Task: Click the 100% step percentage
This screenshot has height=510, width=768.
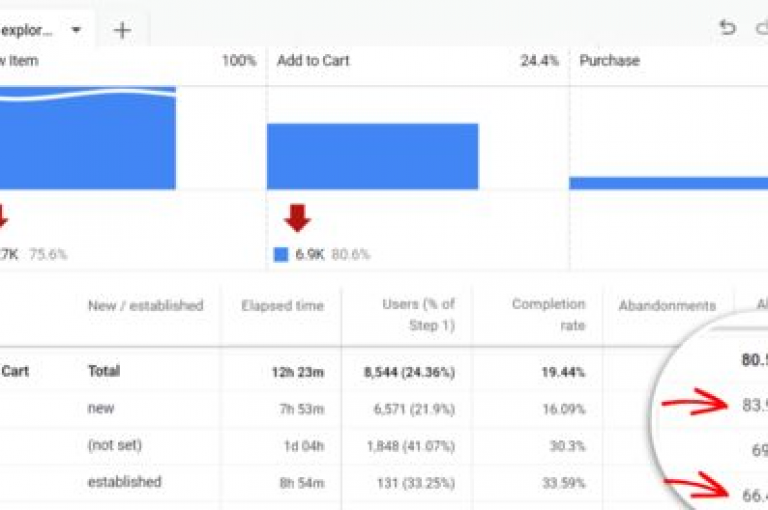Action: [239, 61]
